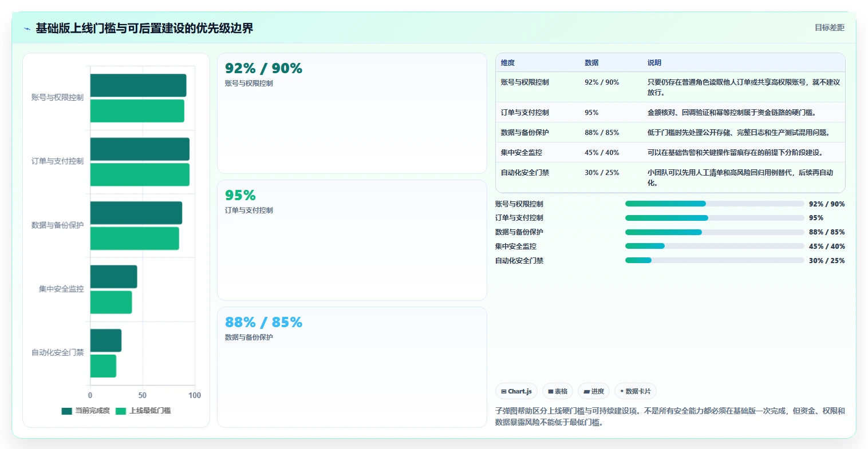Toggle the 当前完成度 legend item
The height and width of the screenshot is (449, 868).
click(85, 411)
